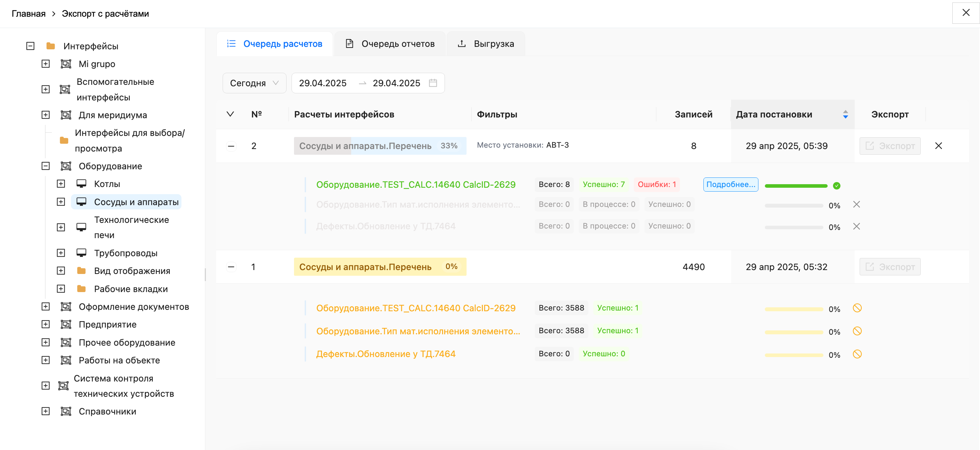Cancel the Дефекты.Обновление у ТД.7464 calculation via X

(x=857, y=226)
